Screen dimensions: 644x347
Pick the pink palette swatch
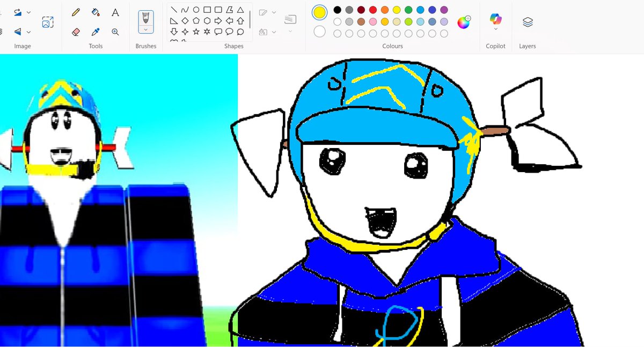tap(373, 21)
